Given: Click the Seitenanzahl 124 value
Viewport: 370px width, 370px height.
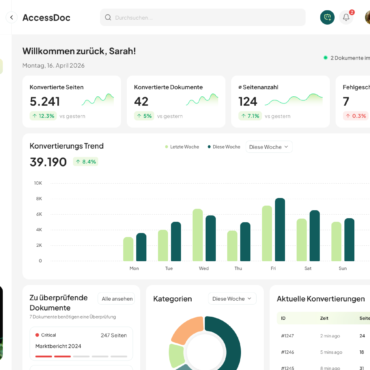Looking at the screenshot, I should [x=248, y=102].
